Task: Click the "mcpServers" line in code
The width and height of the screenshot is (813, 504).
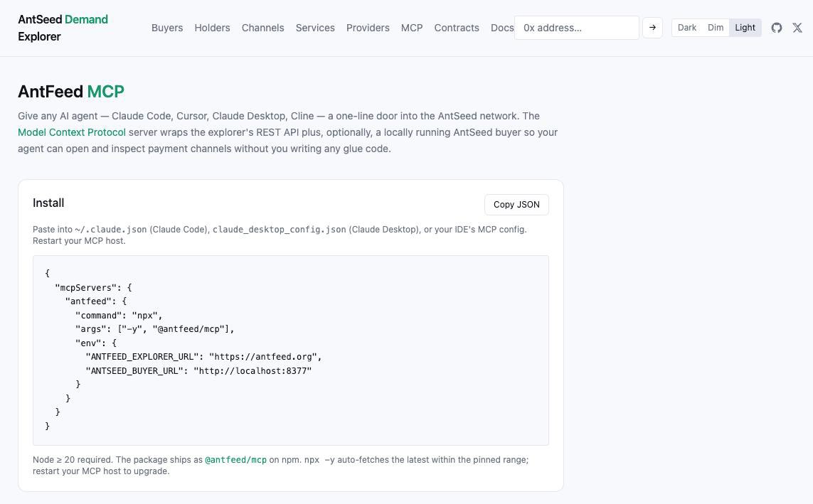Action: [x=93, y=287]
